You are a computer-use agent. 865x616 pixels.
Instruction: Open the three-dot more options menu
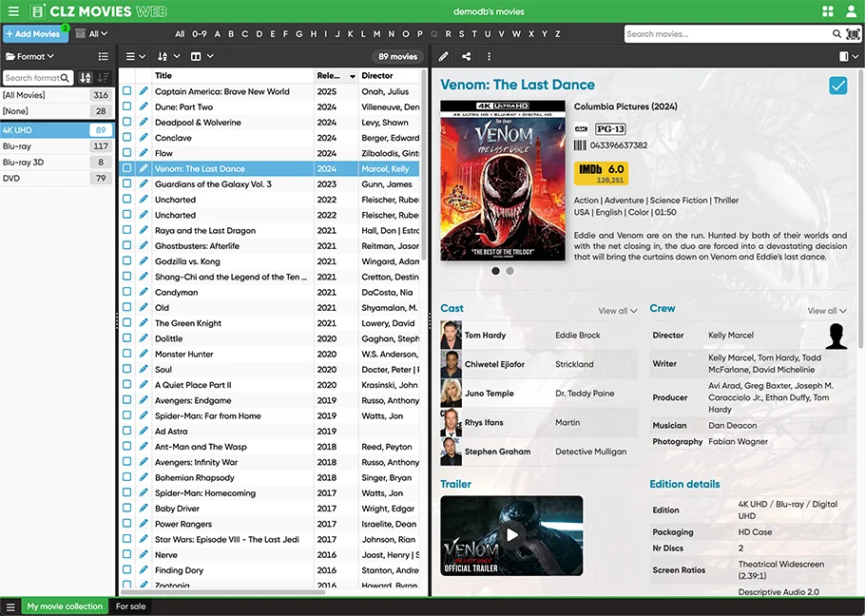tap(489, 56)
